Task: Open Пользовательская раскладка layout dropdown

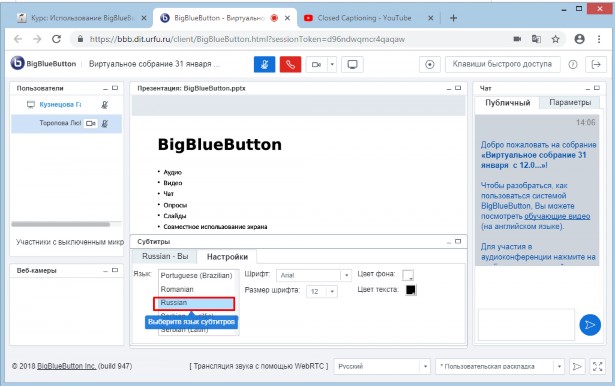Action: pyautogui.click(x=500, y=366)
